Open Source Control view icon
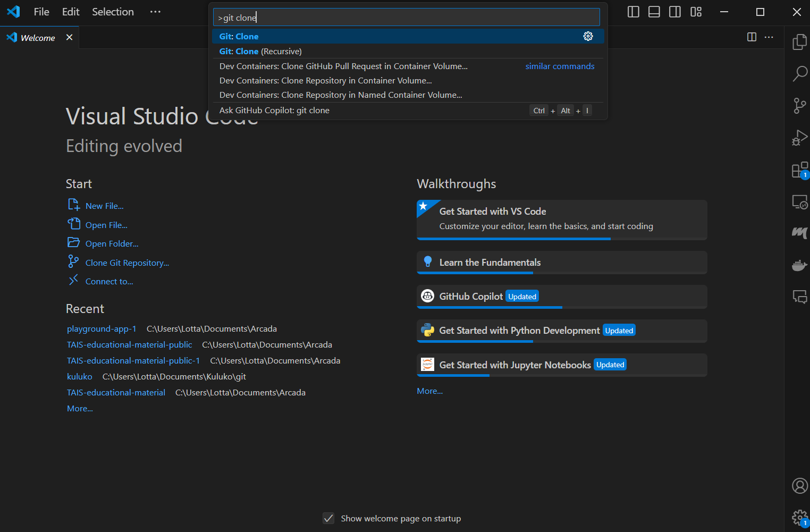This screenshot has width=810, height=532. [x=799, y=106]
